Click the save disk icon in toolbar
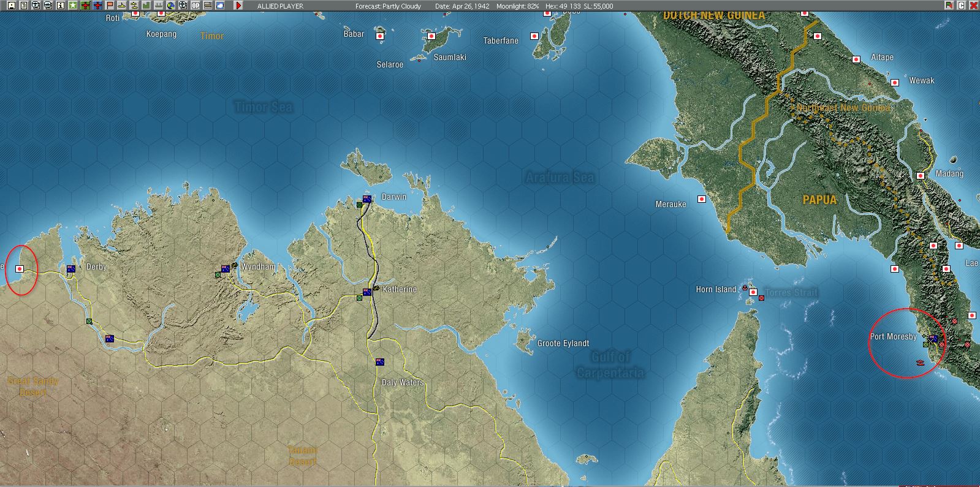Image resolution: width=980 pixels, height=487 pixels. coord(12,6)
